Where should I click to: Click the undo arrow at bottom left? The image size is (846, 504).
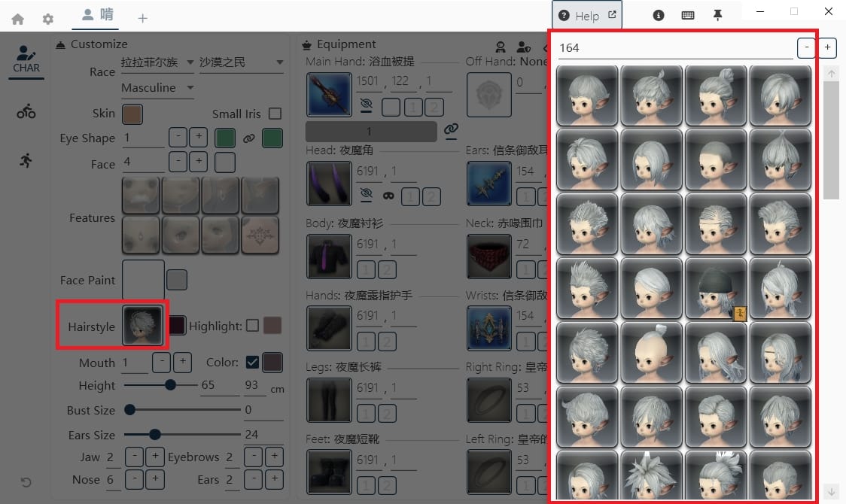(26, 482)
